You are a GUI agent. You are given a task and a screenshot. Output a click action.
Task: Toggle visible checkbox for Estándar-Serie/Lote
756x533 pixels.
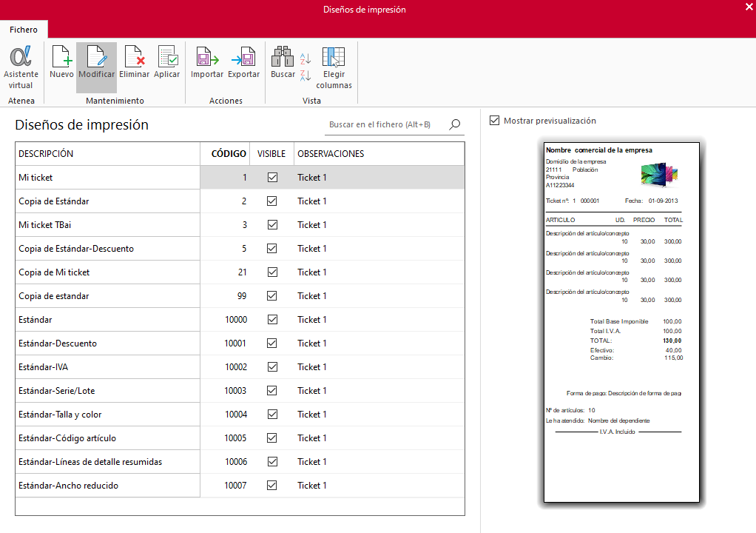272,391
